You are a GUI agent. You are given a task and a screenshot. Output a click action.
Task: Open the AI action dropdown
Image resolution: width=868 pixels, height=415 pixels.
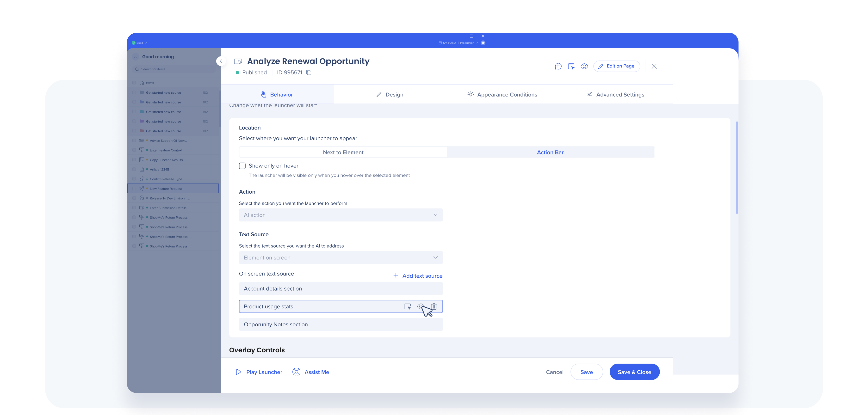click(x=341, y=215)
